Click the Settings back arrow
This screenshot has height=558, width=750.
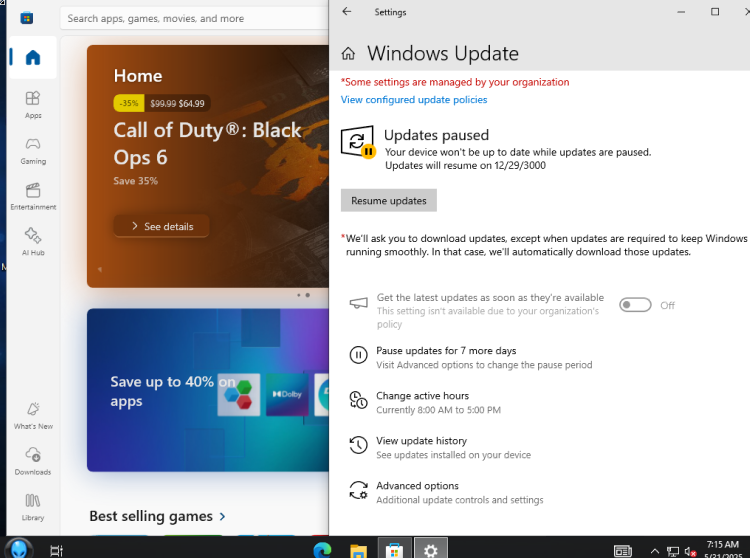click(347, 12)
